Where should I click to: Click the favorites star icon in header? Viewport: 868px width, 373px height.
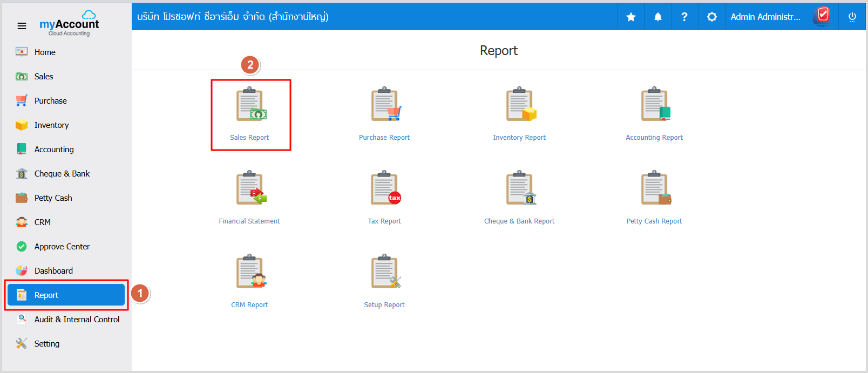(x=631, y=17)
